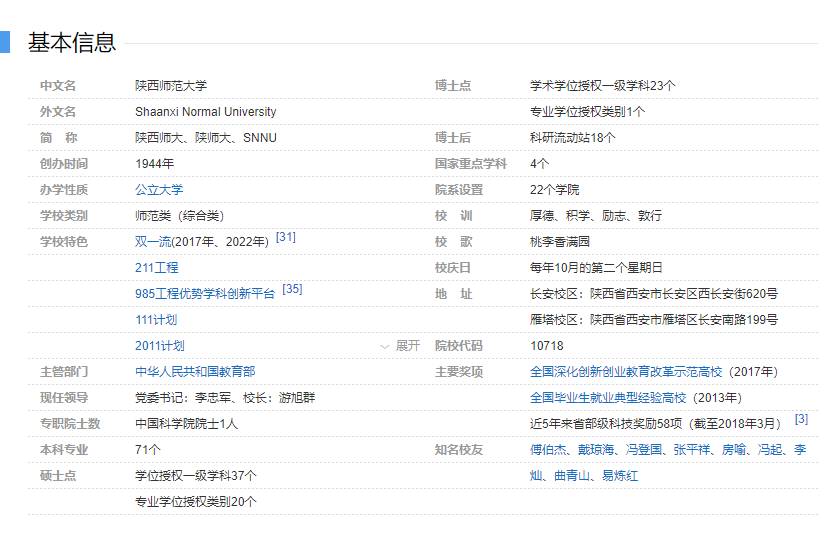Open the 双一流 link
The image size is (830, 547).
(152, 242)
